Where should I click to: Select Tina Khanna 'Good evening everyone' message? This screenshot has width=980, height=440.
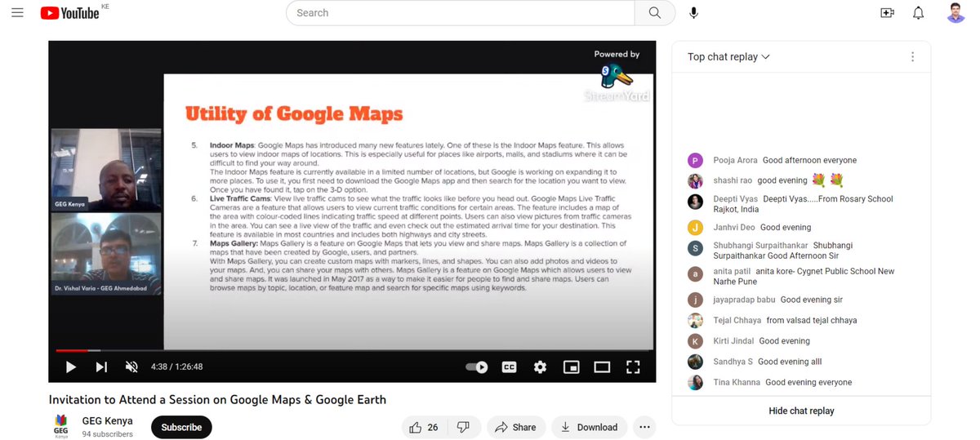click(808, 382)
